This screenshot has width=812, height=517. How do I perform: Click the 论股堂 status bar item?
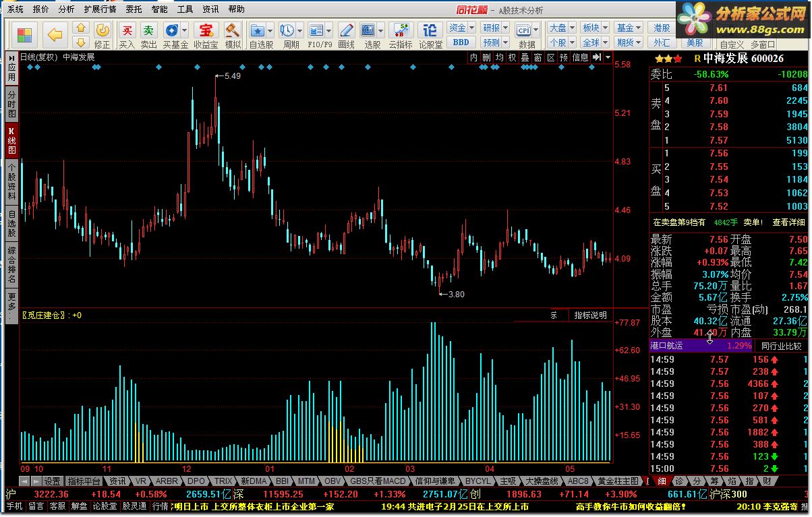point(105,506)
